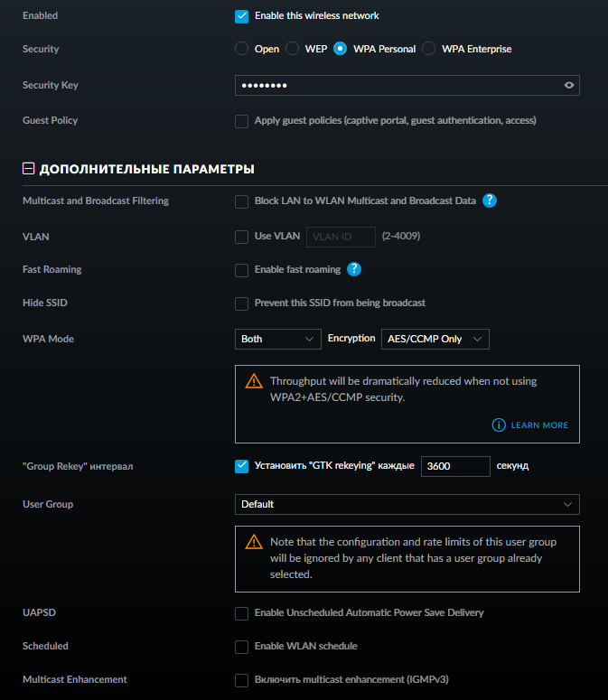Open the LEARN MORE link

pos(539,425)
